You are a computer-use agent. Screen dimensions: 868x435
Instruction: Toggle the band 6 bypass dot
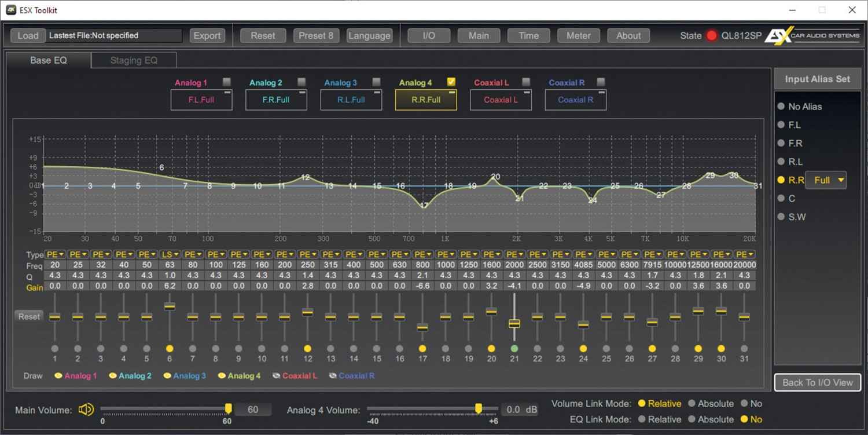(x=170, y=349)
